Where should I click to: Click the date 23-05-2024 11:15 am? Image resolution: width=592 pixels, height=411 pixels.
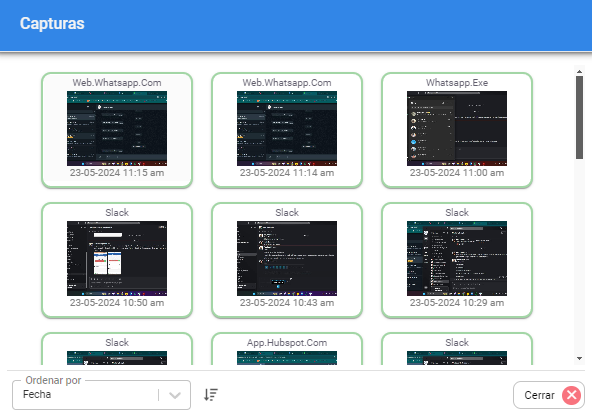click(x=117, y=173)
